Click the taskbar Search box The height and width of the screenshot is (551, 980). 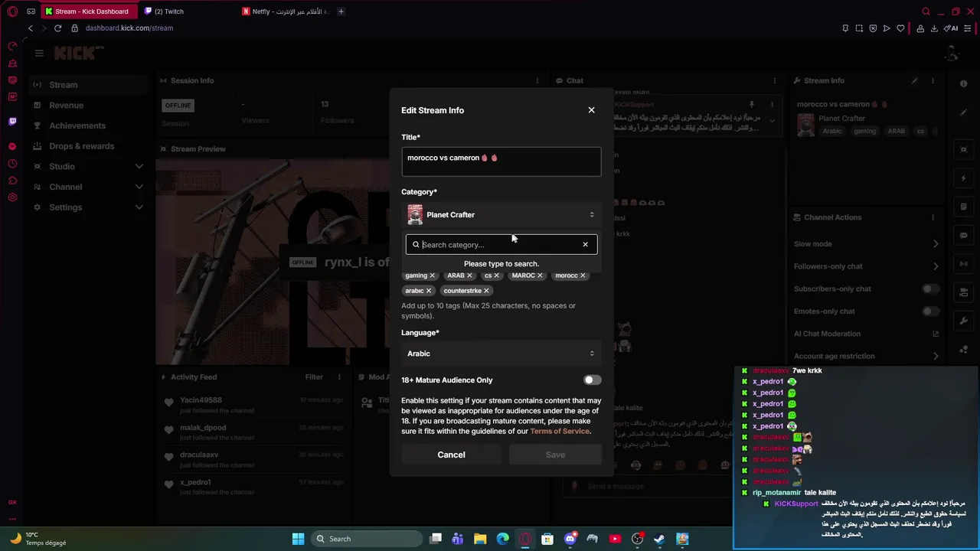[x=367, y=539]
